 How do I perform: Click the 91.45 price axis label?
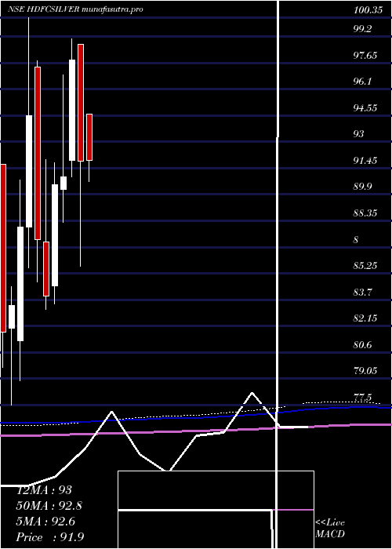(365, 161)
